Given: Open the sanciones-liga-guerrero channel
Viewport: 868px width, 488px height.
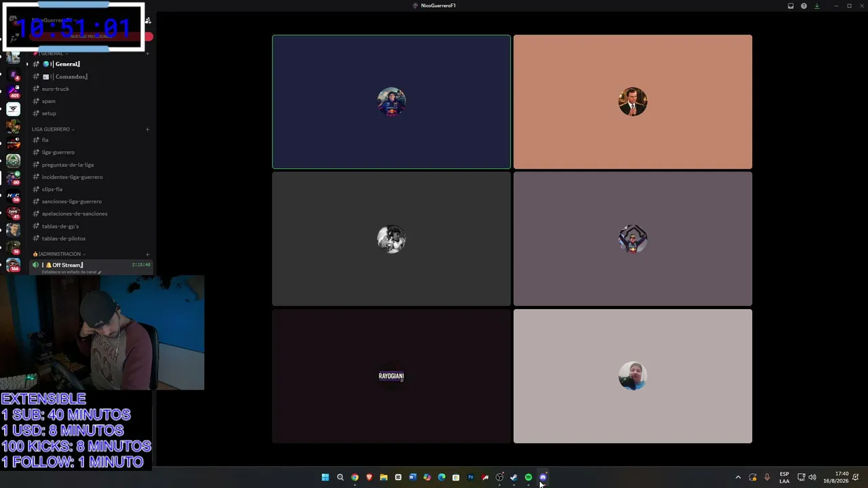Looking at the screenshot, I should pos(92,201).
